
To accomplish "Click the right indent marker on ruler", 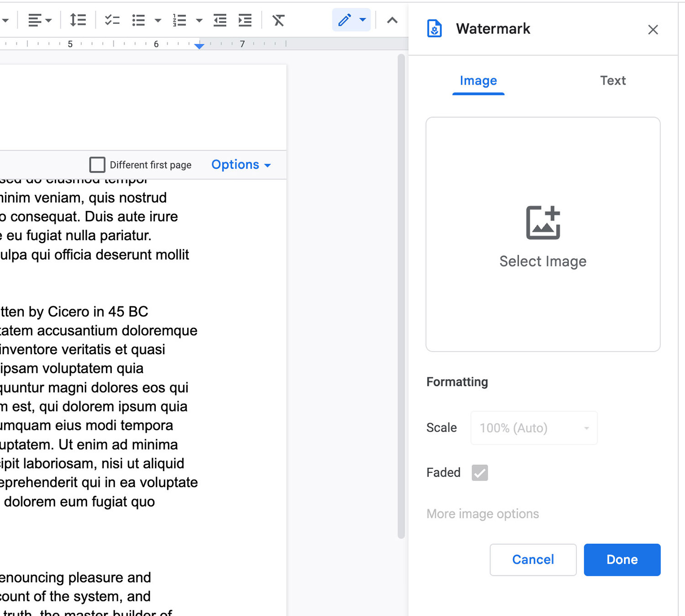I will (x=199, y=46).
